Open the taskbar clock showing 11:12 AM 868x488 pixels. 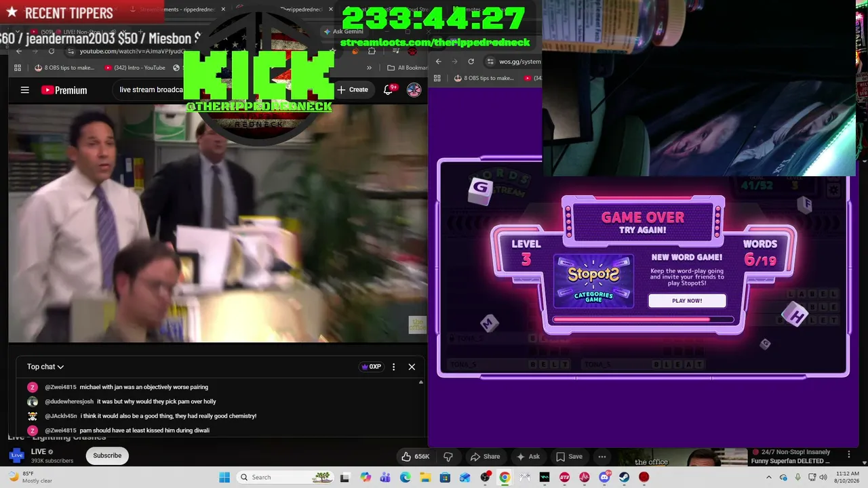coord(848,477)
